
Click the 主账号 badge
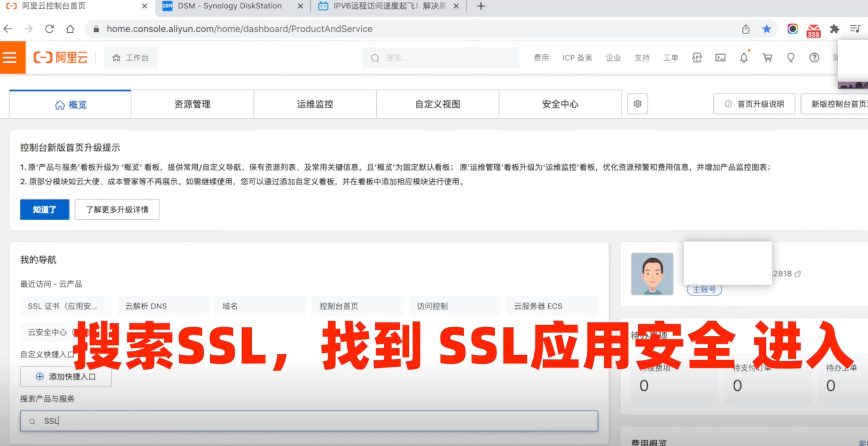(x=704, y=289)
